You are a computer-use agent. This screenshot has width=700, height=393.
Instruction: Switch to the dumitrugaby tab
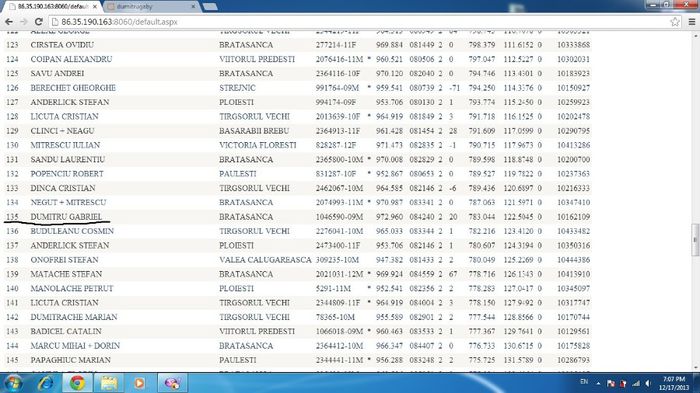click(151, 7)
